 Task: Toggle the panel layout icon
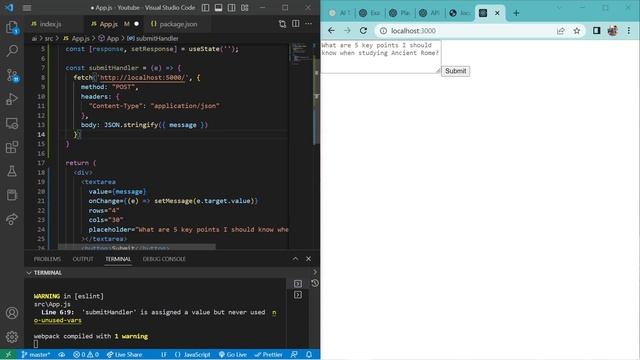pyautogui.click(x=219, y=8)
